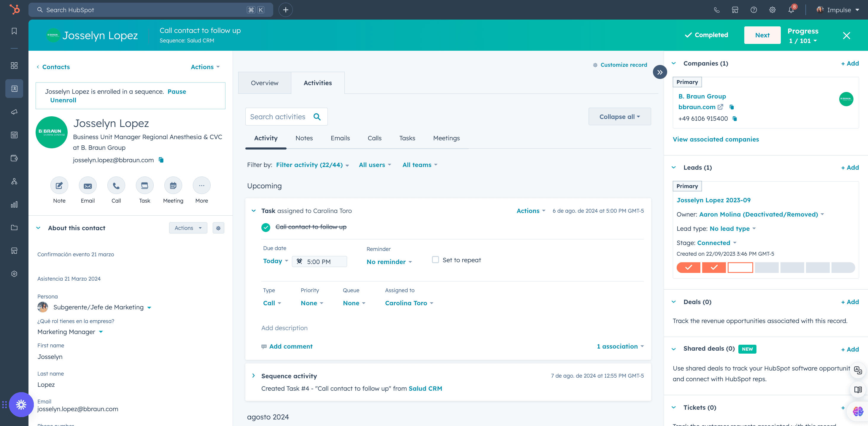
Task: Copy the contact email address icon
Action: click(x=161, y=160)
